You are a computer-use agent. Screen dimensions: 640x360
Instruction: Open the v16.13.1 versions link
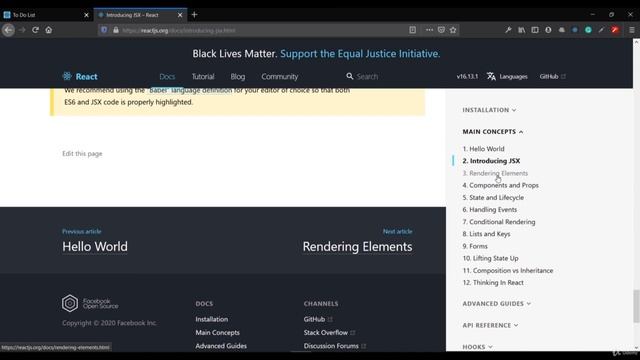coord(467,76)
